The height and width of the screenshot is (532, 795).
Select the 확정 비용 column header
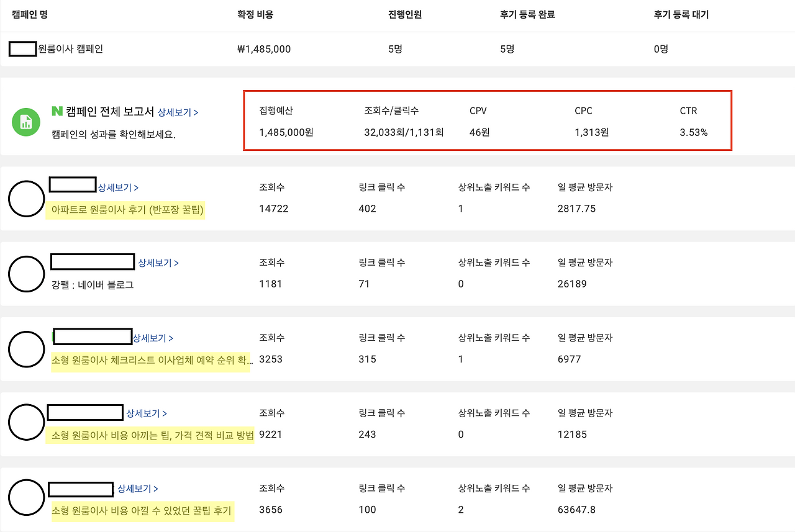253,14
